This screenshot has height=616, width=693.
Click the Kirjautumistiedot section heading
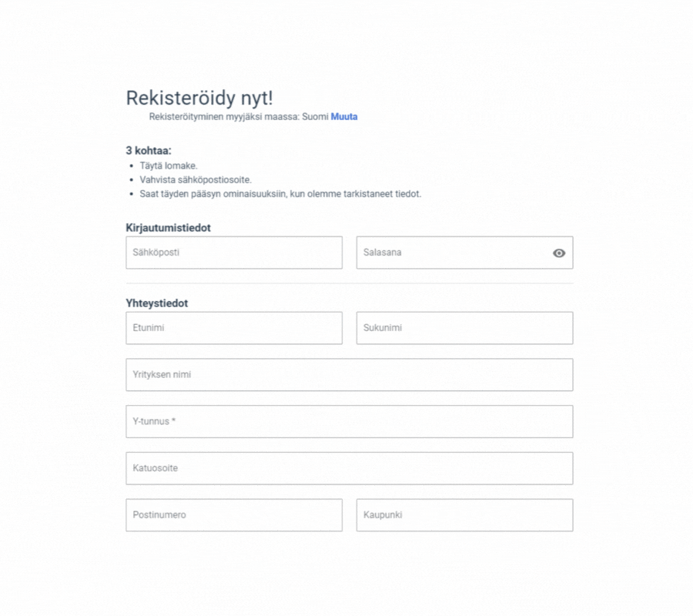[x=168, y=228]
